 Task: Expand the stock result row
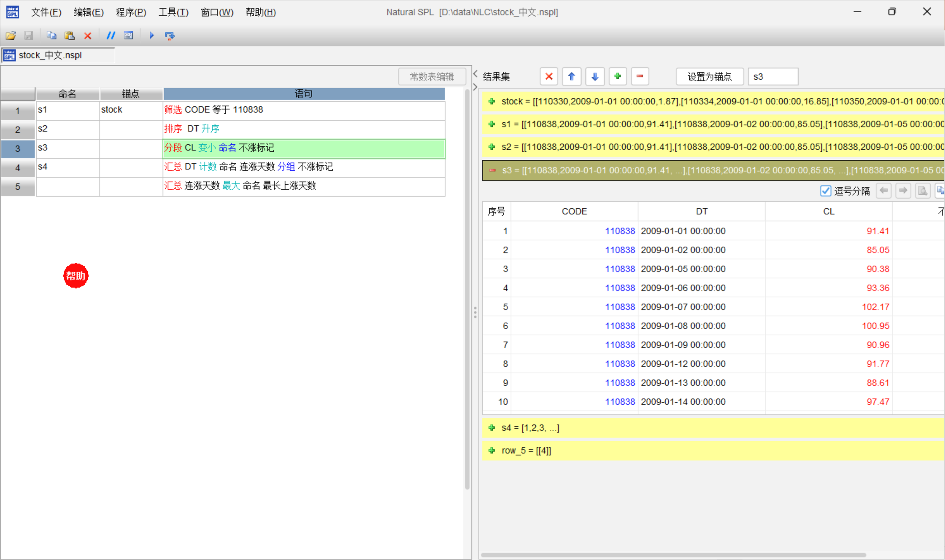pos(491,101)
